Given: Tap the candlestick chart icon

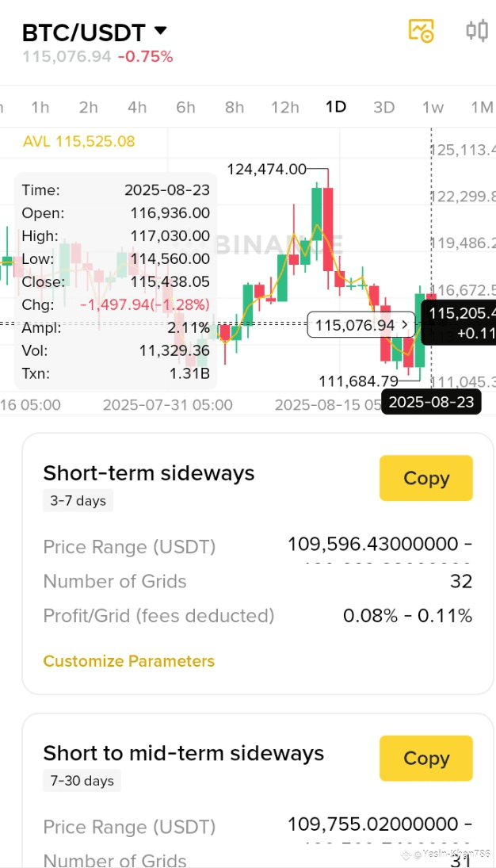Looking at the screenshot, I should [476, 31].
